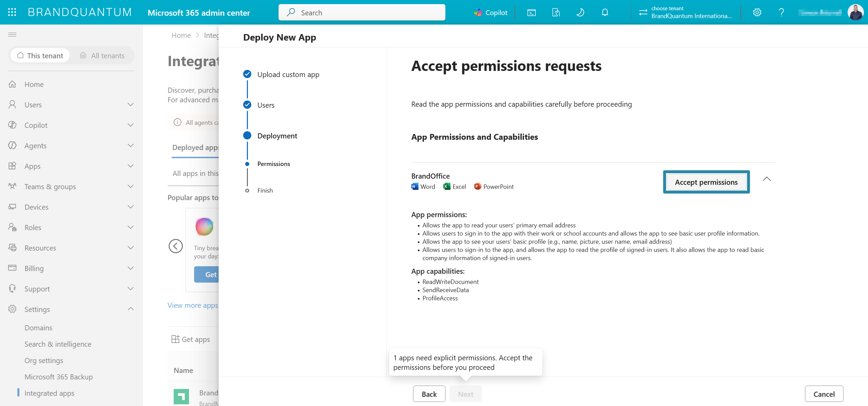Switch to This tenant view

pos(40,56)
